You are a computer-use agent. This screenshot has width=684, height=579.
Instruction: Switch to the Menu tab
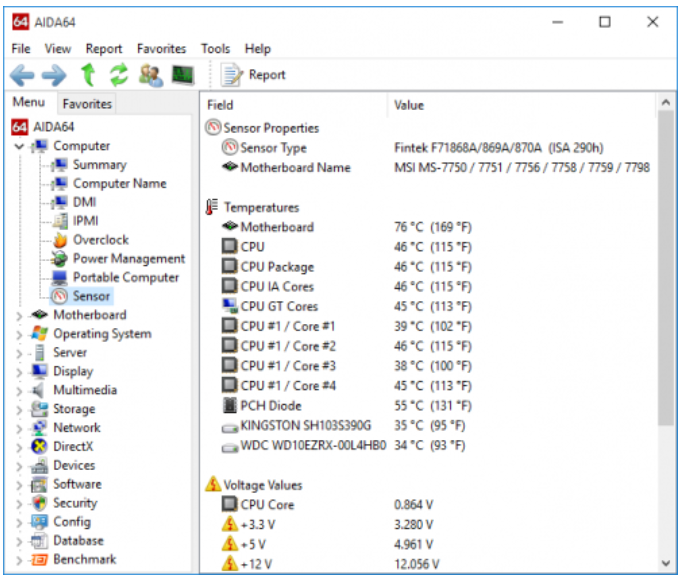coord(29,102)
